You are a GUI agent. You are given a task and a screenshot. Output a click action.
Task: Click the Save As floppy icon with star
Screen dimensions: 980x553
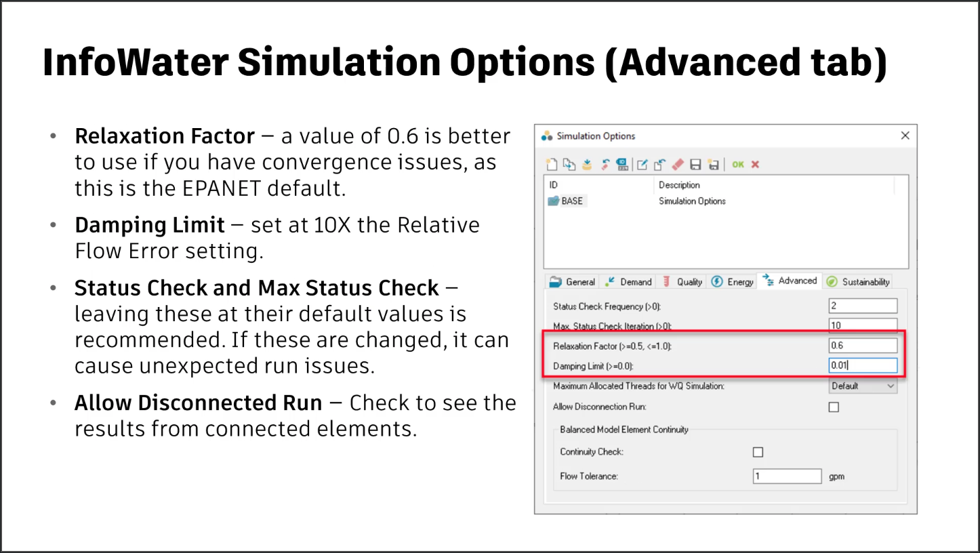[x=713, y=164]
